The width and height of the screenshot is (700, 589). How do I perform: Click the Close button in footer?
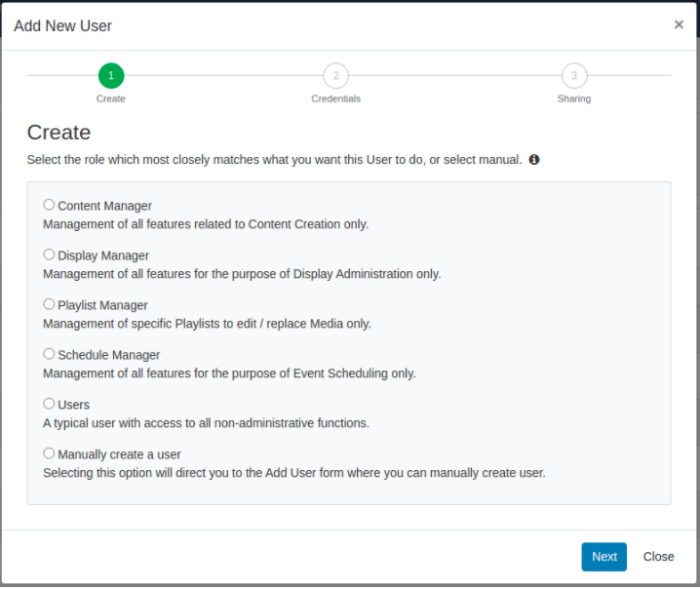[658, 557]
